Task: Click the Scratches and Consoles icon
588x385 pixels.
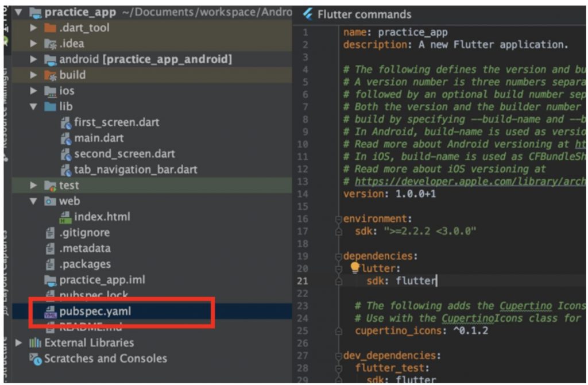Action: (x=36, y=359)
